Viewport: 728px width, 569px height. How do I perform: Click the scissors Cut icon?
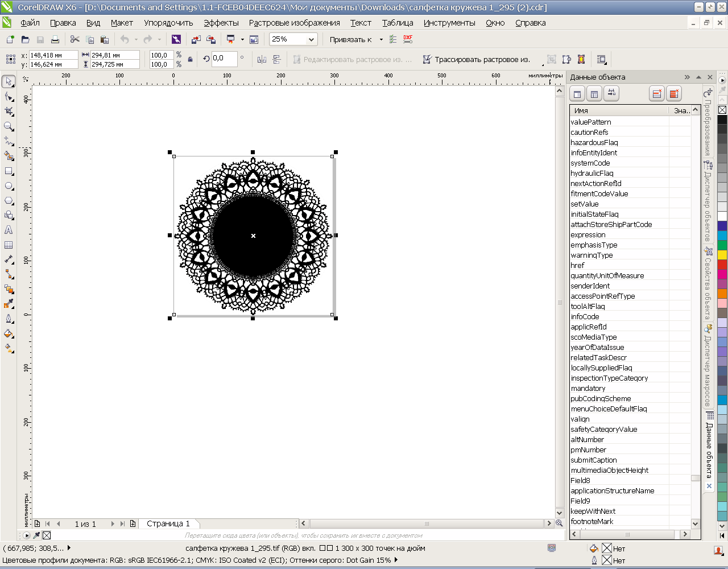click(75, 39)
